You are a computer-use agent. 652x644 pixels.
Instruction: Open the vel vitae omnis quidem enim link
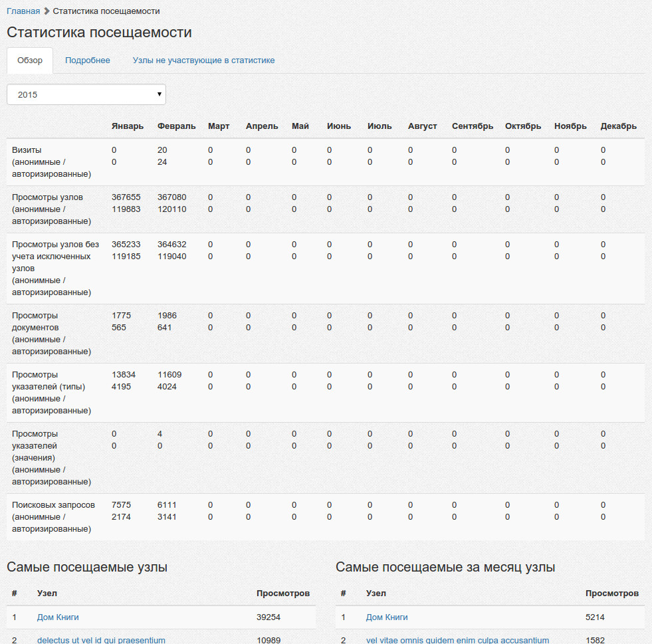click(x=457, y=640)
